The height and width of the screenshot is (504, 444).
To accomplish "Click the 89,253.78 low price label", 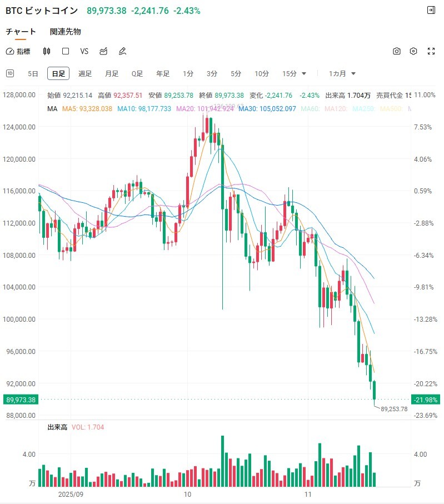I will 394,409.
